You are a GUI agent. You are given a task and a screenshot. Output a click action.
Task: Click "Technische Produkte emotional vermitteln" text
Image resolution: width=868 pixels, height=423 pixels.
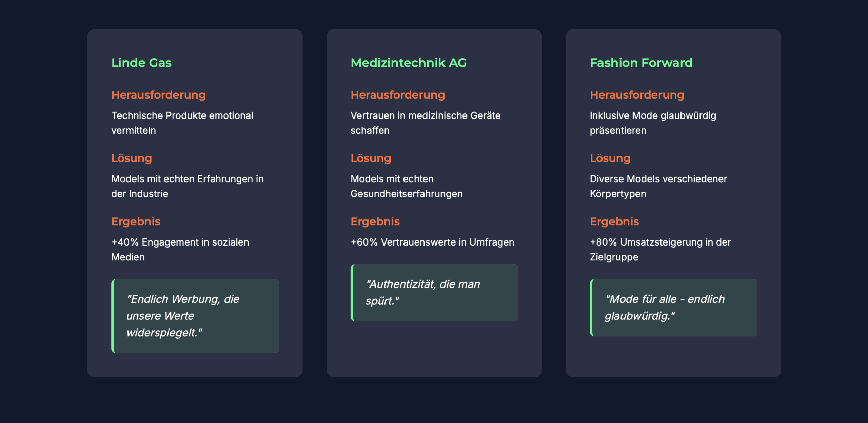[182, 123]
